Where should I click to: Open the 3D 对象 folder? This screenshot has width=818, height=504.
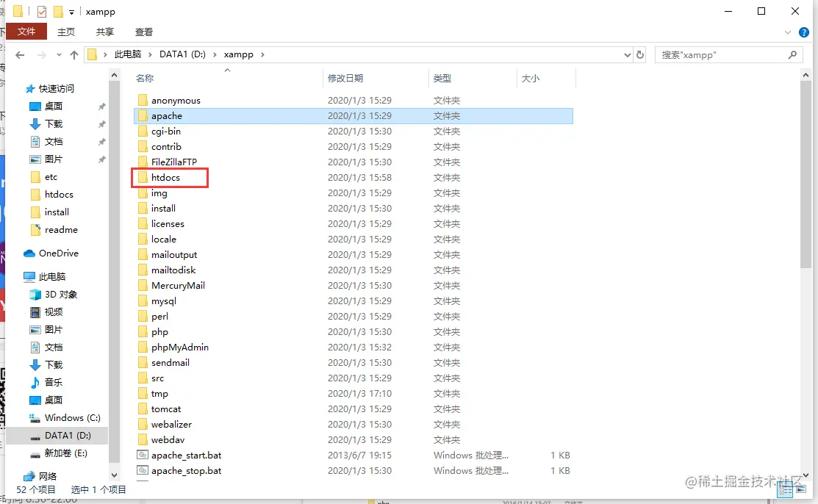click(x=60, y=295)
